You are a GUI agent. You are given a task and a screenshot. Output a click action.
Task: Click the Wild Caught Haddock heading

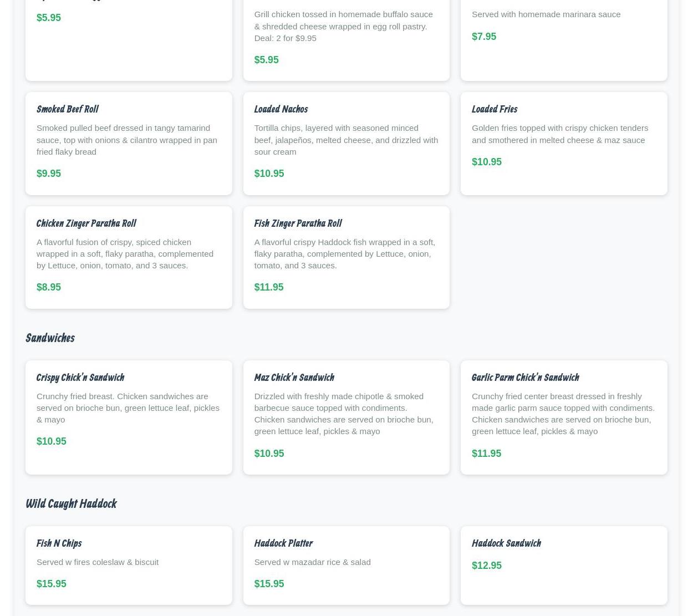[71, 503]
